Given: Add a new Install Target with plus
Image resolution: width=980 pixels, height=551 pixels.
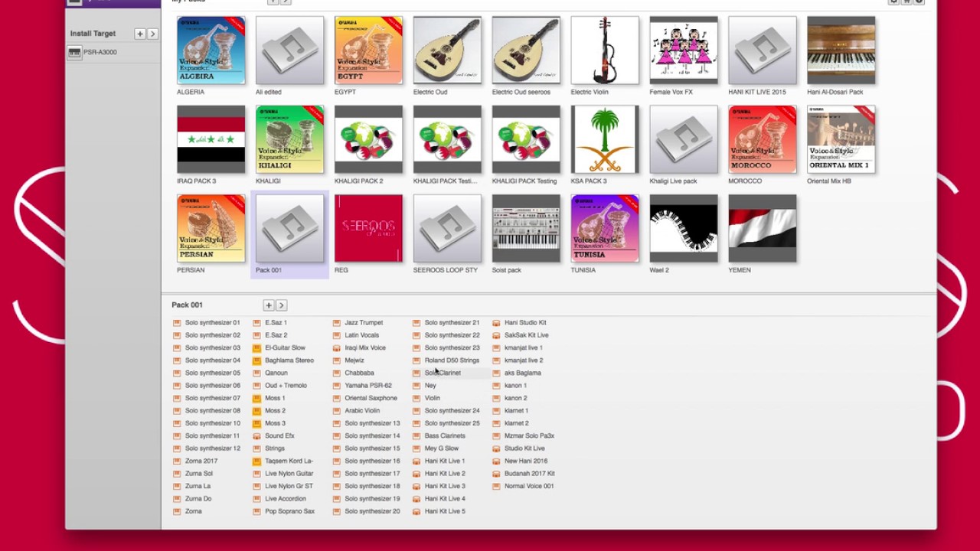Looking at the screenshot, I should point(139,34).
